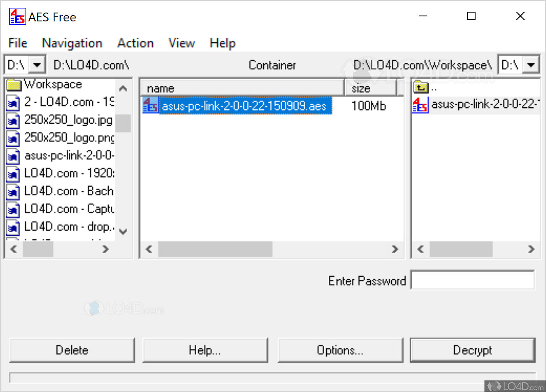Select 250x250_logo.png file name
Screen dimensions: 546x392
point(69,138)
